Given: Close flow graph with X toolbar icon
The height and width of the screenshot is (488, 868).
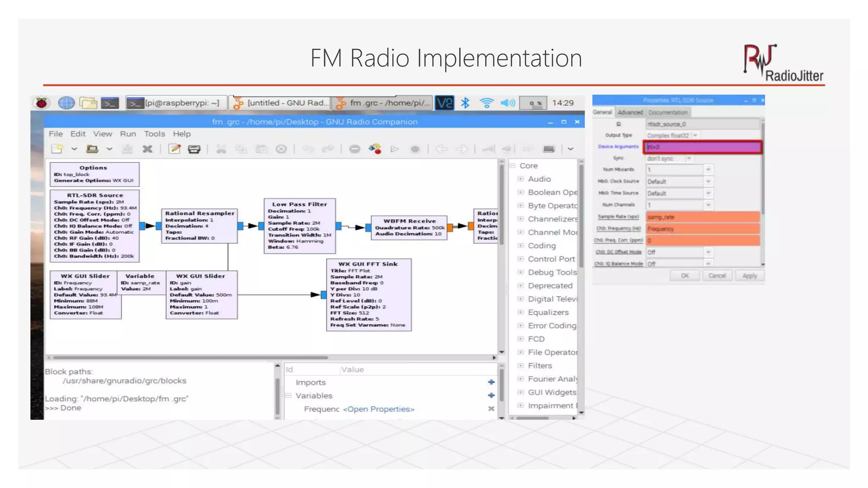Looking at the screenshot, I should click(147, 149).
